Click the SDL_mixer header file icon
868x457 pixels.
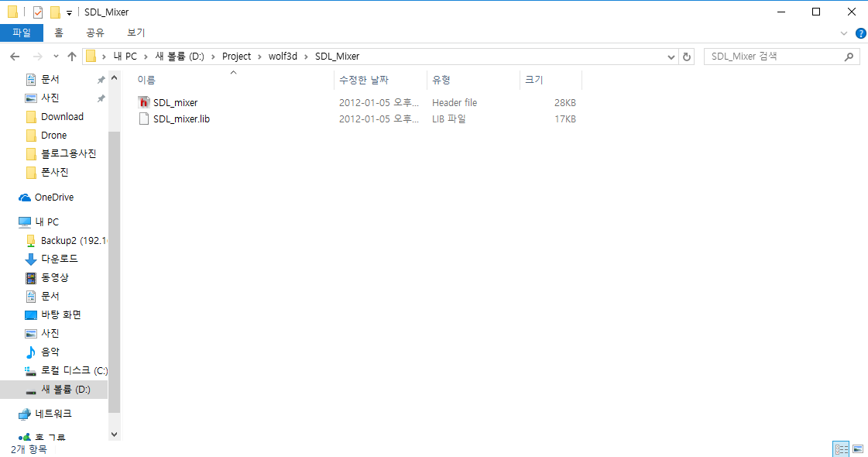(x=144, y=102)
